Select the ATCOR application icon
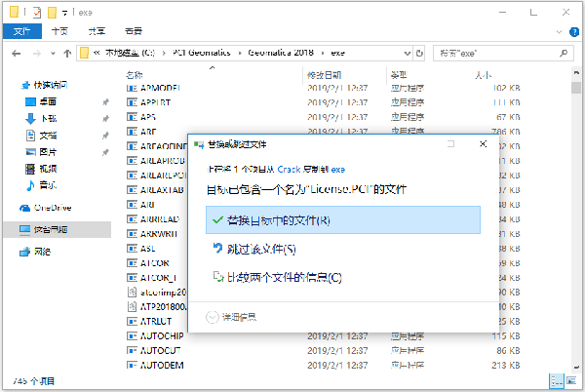The width and height of the screenshot is (585, 392). click(x=132, y=263)
